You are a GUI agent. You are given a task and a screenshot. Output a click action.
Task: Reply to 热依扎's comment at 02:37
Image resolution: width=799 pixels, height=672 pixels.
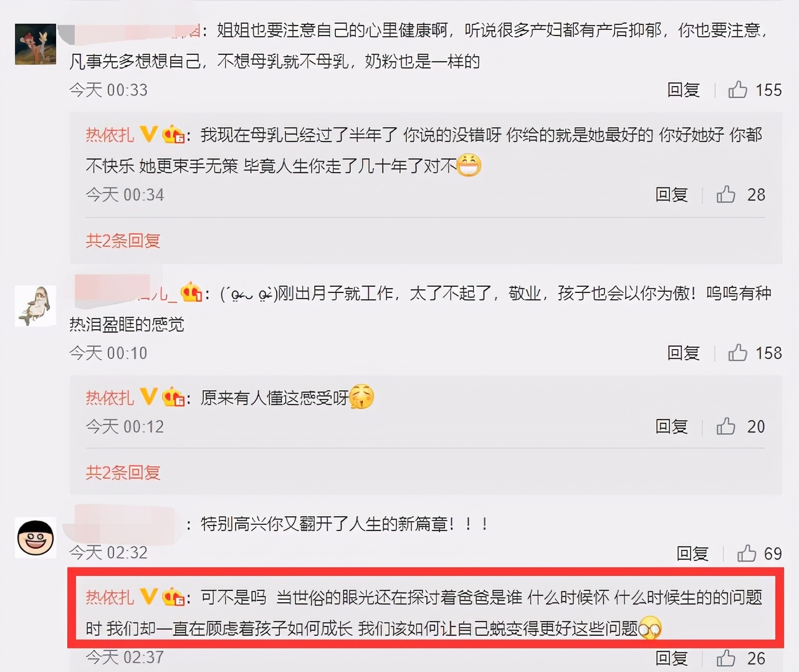[x=671, y=658]
